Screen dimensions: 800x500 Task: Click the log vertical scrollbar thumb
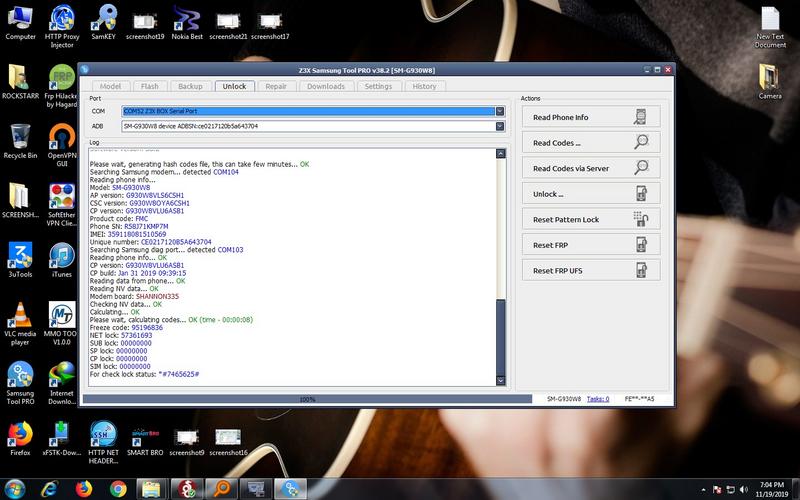(x=501, y=337)
